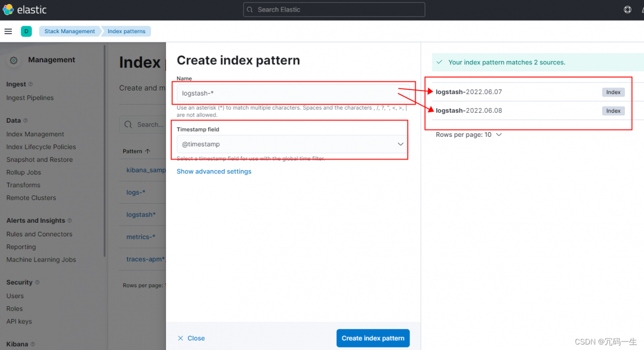Open the help icon in header
The height and width of the screenshot is (350, 644).
(627, 10)
